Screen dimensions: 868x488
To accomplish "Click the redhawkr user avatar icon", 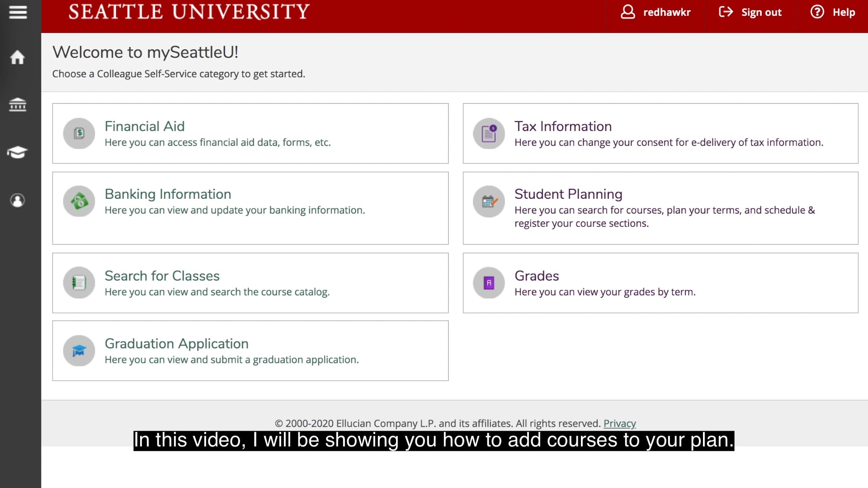I will 628,12.
